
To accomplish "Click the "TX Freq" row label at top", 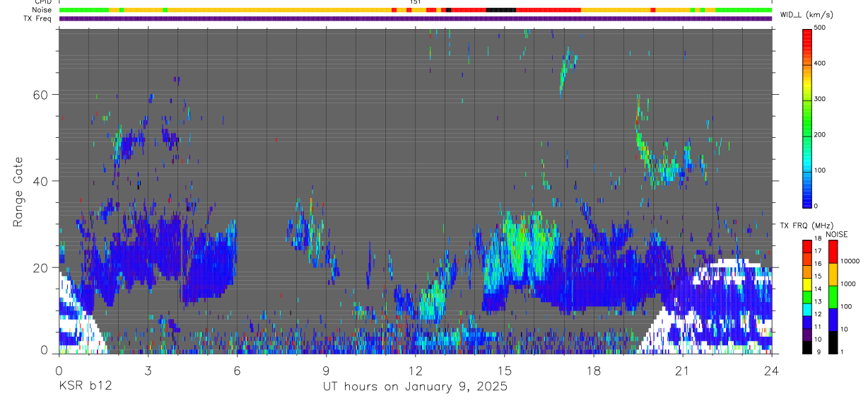I will pyautogui.click(x=38, y=18).
